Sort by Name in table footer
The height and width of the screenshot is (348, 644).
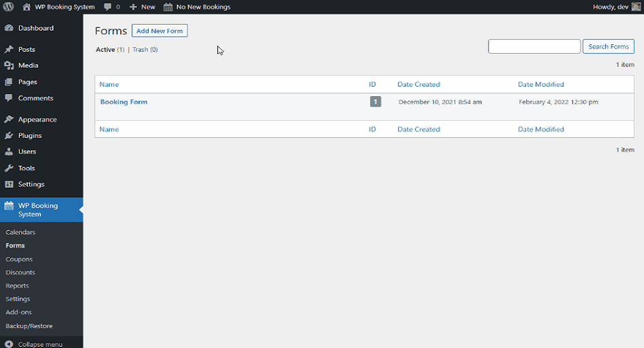click(109, 129)
